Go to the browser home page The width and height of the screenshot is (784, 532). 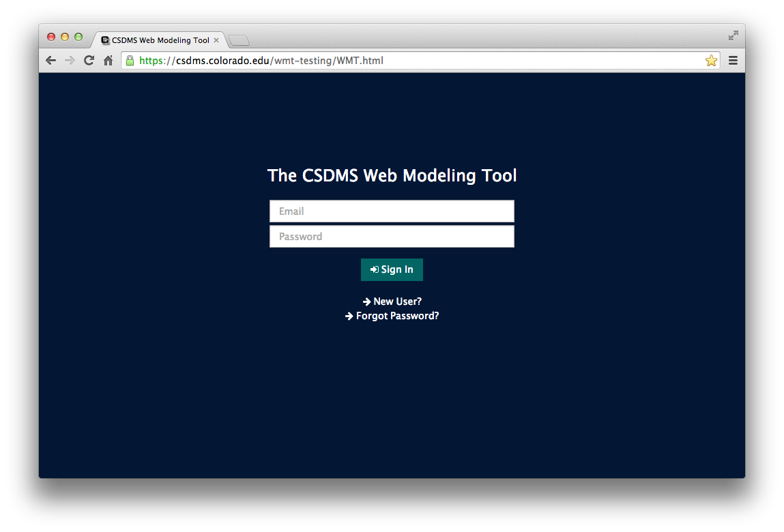(x=108, y=61)
